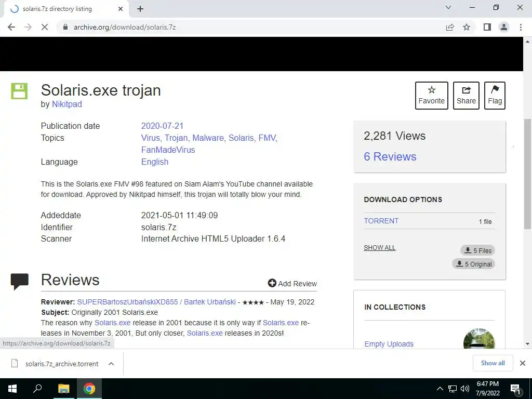Click the taskbar clock showing 6:47 PM
The image size is (532, 399).
pos(487,389)
